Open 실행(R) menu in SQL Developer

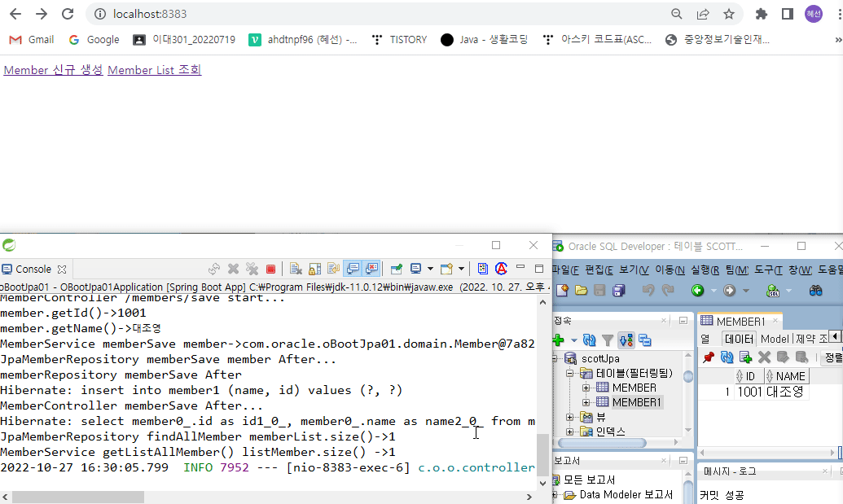point(705,270)
